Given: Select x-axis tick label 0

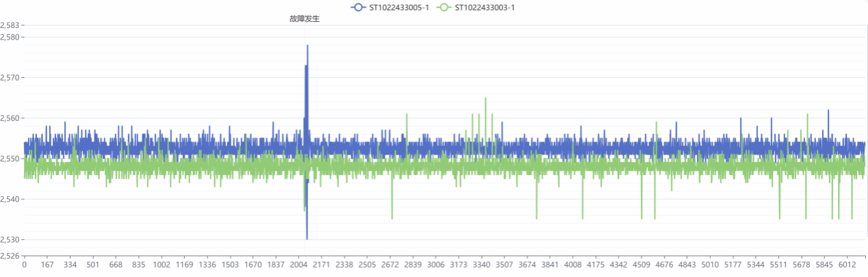Looking at the screenshot, I should pyautogui.click(x=25, y=265).
